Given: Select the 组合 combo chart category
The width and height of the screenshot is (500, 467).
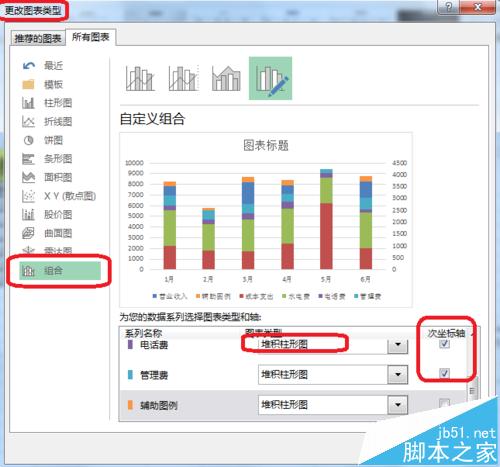Looking at the screenshot, I should (x=60, y=271).
